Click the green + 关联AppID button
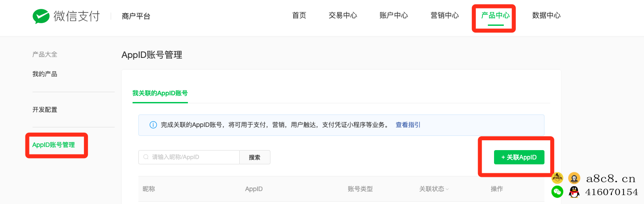 point(519,157)
